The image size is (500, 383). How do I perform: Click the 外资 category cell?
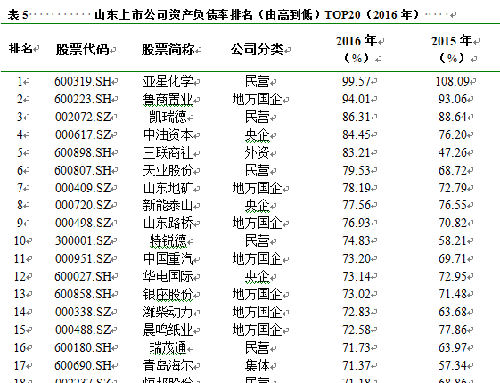tap(257, 153)
